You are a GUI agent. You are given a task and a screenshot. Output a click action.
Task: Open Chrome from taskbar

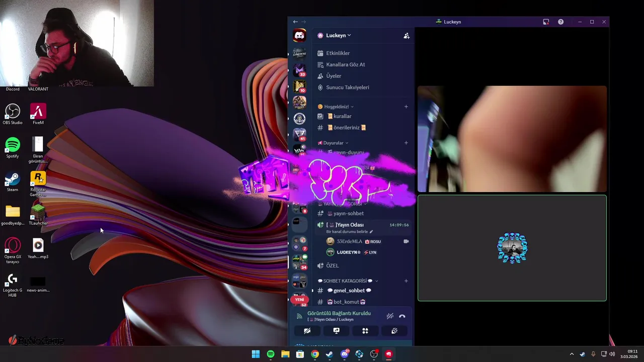(314, 354)
